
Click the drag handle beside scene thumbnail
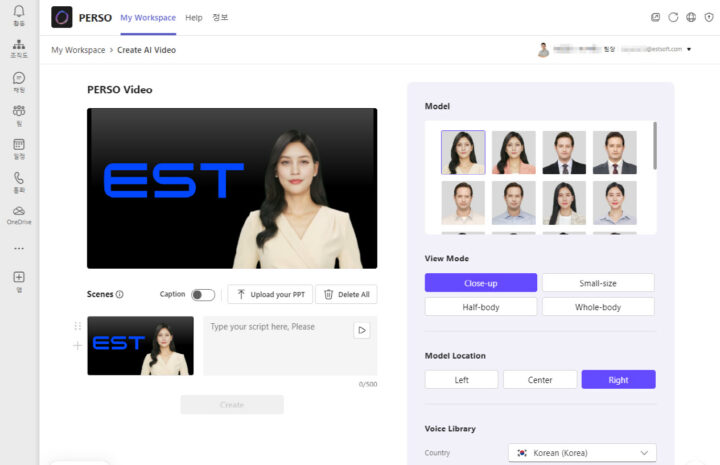pos(78,326)
